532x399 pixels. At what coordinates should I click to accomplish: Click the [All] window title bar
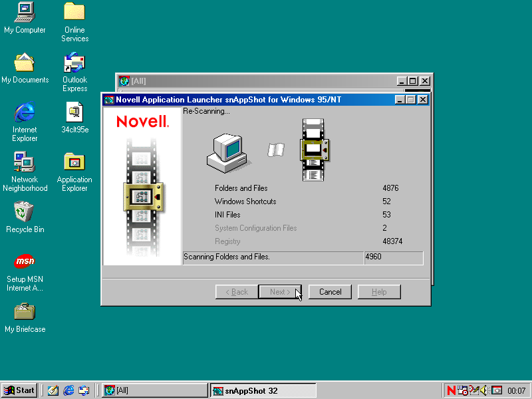(274, 81)
